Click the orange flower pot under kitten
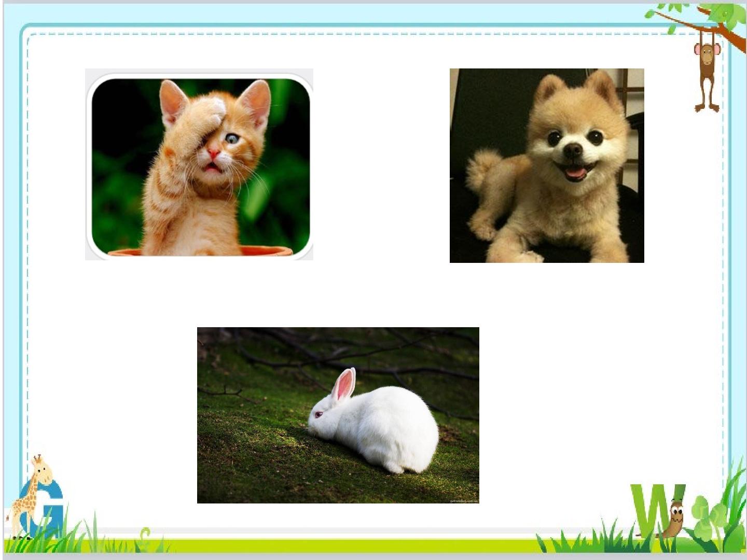 coord(201,251)
